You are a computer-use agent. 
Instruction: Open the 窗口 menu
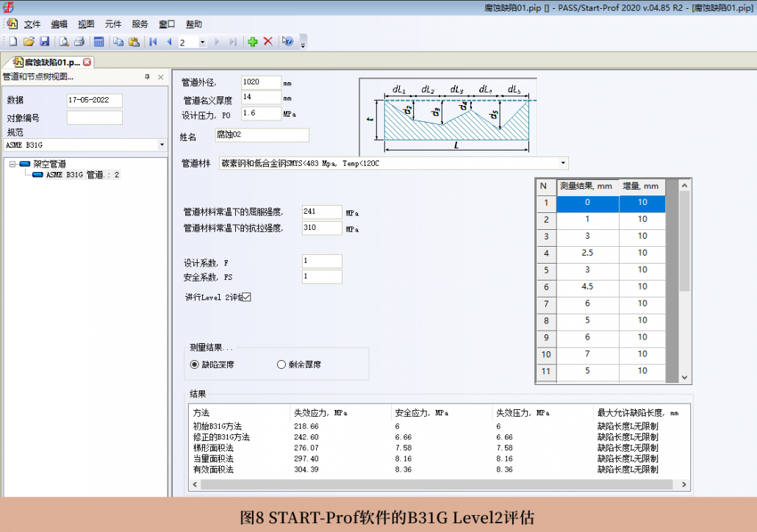167,24
